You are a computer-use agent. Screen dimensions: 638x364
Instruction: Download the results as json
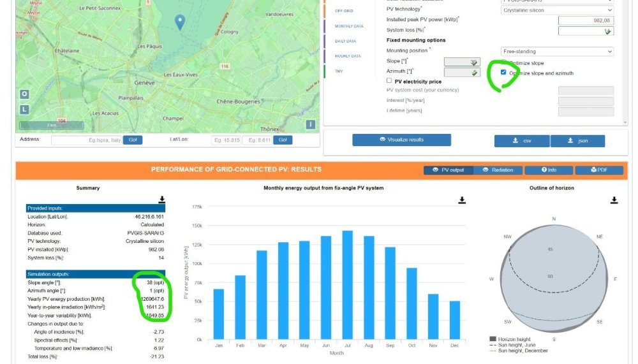pyautogui.click(x=577, y=141)
